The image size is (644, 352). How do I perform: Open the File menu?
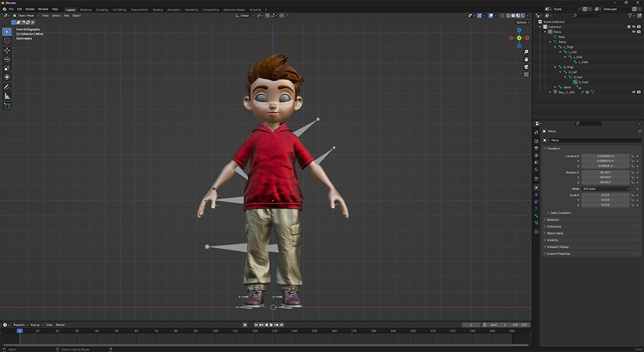coord(11,9)
